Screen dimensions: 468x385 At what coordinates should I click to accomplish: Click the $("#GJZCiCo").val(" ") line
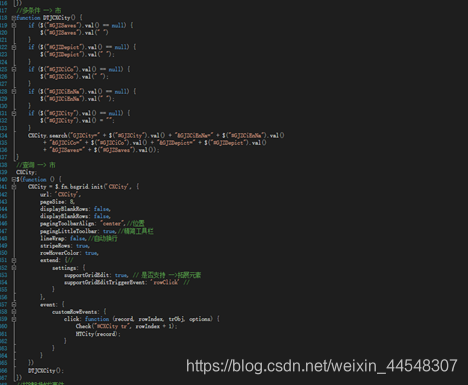(74, 76)
